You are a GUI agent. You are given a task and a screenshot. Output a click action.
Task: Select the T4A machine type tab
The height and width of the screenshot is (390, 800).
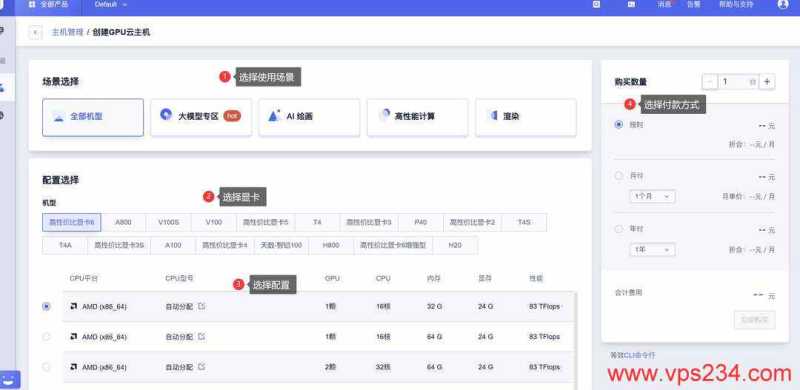pyautogui.click(x=65, y=245)
